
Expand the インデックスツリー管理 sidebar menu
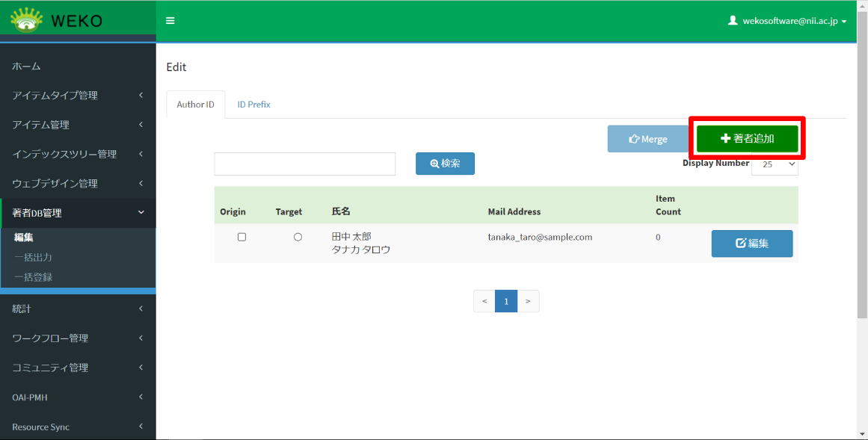point(78,154)
